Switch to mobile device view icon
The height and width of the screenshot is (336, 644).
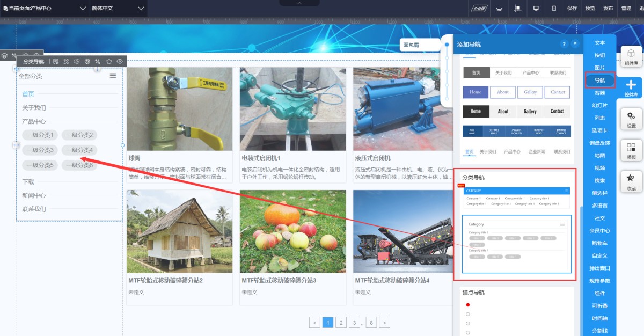coord(554,8)
